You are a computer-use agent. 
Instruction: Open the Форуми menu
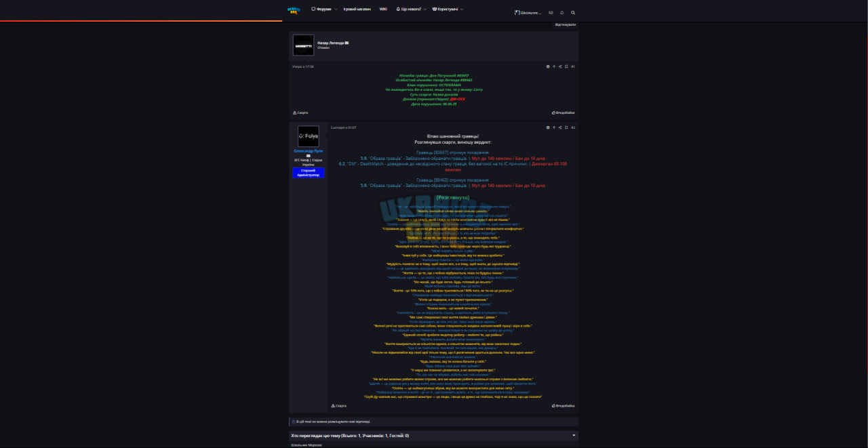click(x=321, y=9)
